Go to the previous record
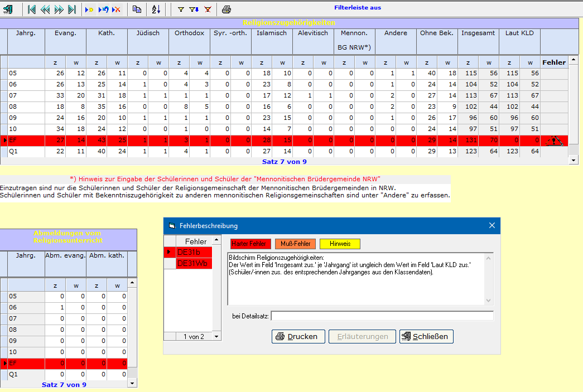 (45, 9)
